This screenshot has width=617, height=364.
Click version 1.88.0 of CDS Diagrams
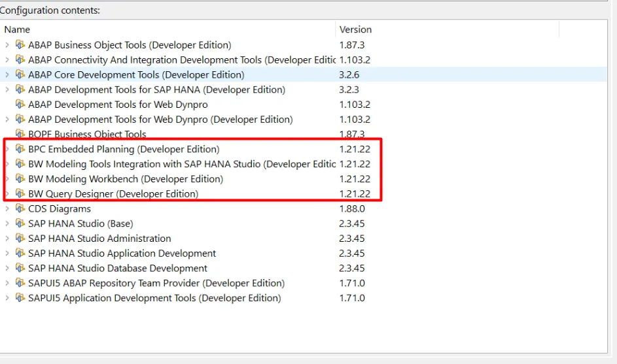click(x=352, y=208)
